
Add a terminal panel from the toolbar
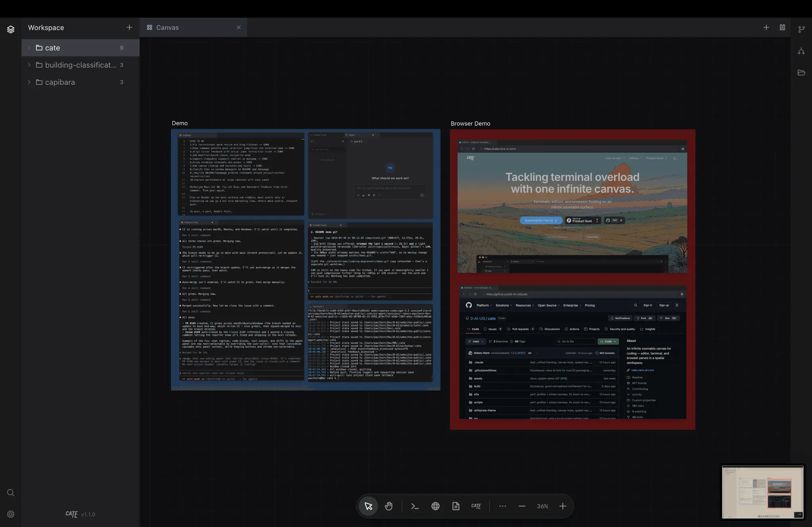[415, 506]
